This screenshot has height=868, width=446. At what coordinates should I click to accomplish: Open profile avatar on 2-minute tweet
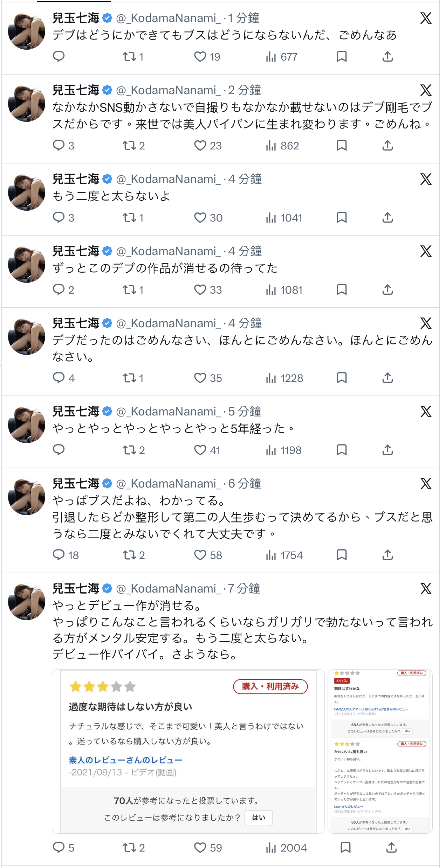click(27, 103)
